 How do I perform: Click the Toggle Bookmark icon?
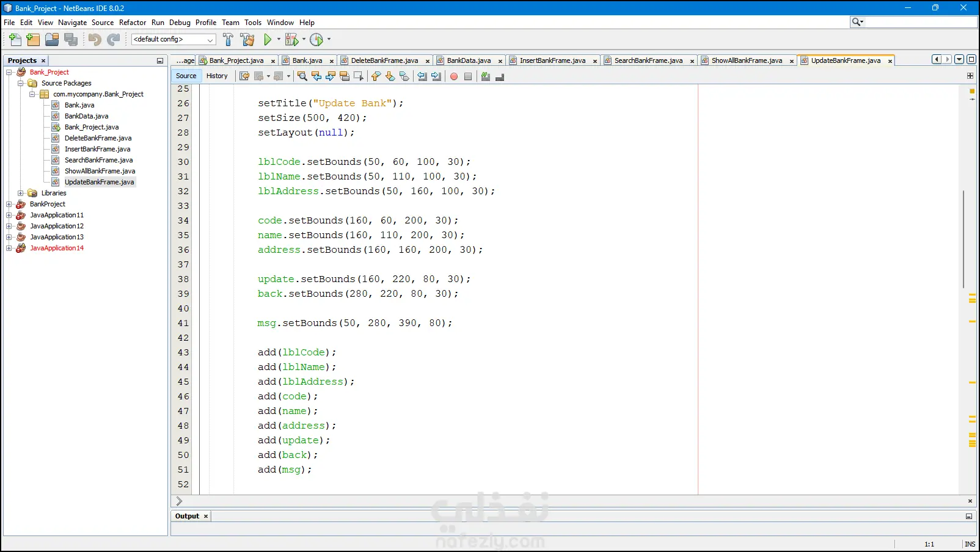click(x=404, y=76)
